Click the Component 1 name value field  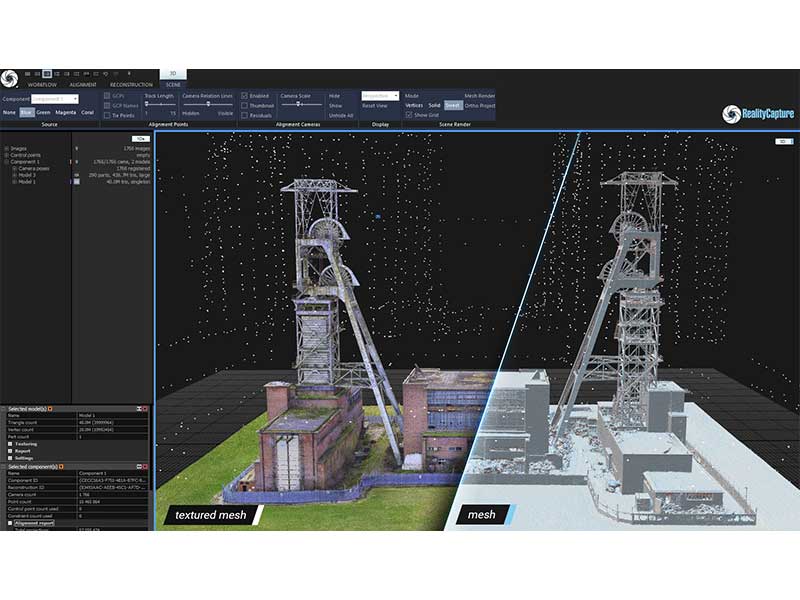113,473
